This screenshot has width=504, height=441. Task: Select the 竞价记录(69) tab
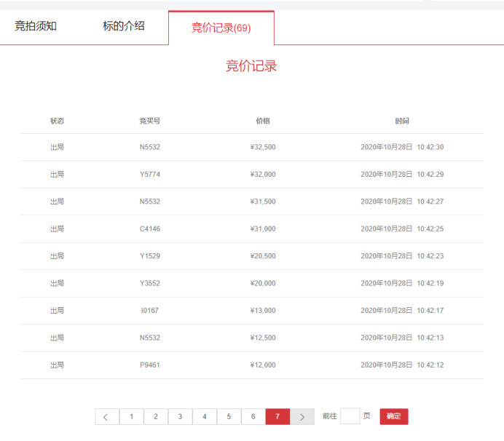[221, 28]
